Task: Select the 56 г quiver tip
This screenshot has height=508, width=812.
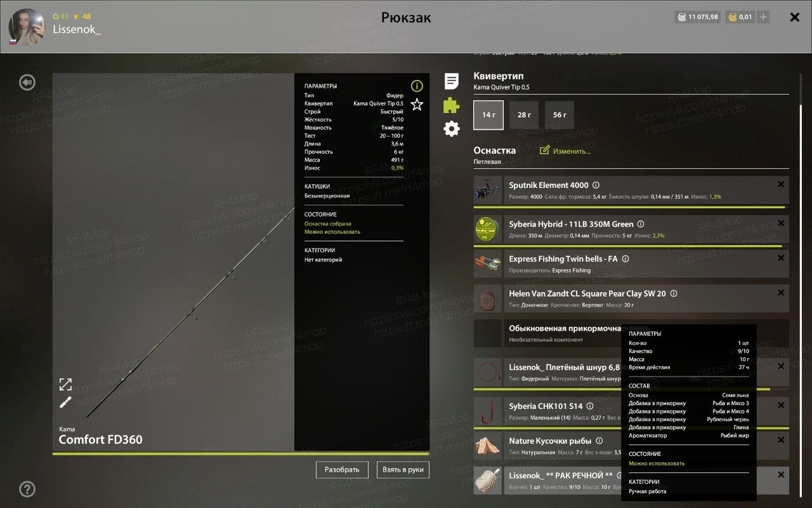Action: [560, 115]
